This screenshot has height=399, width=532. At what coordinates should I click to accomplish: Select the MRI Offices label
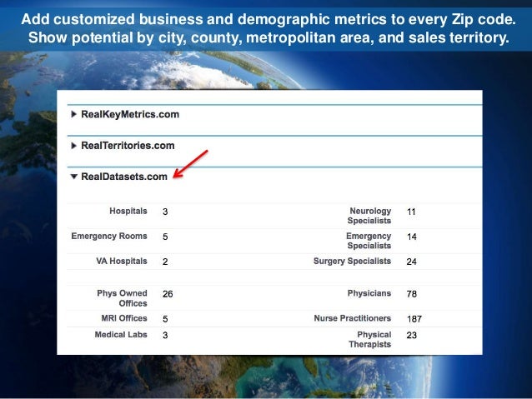point(124,318)
